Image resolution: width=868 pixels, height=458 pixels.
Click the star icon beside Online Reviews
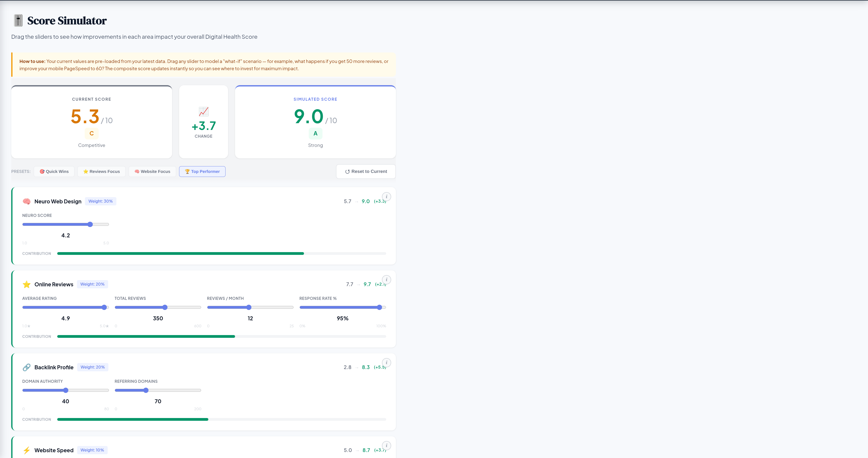tap(27, 284)
